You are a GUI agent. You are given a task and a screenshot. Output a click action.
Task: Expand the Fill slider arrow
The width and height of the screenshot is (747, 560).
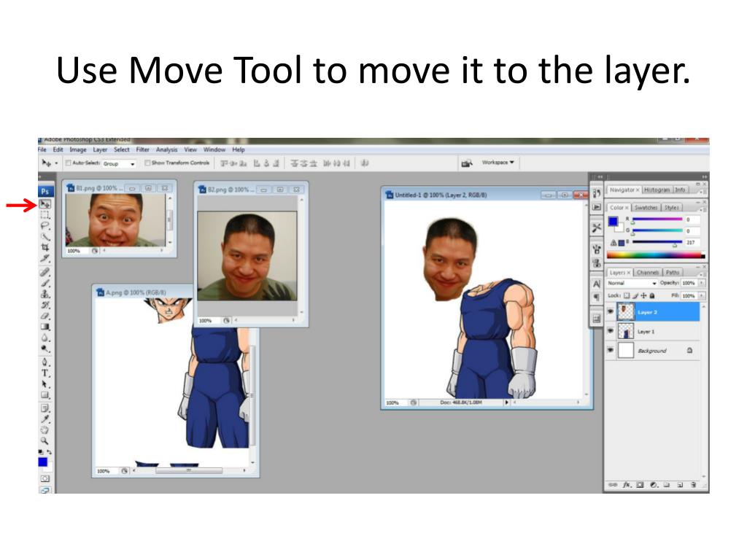(x=703, y=296)
